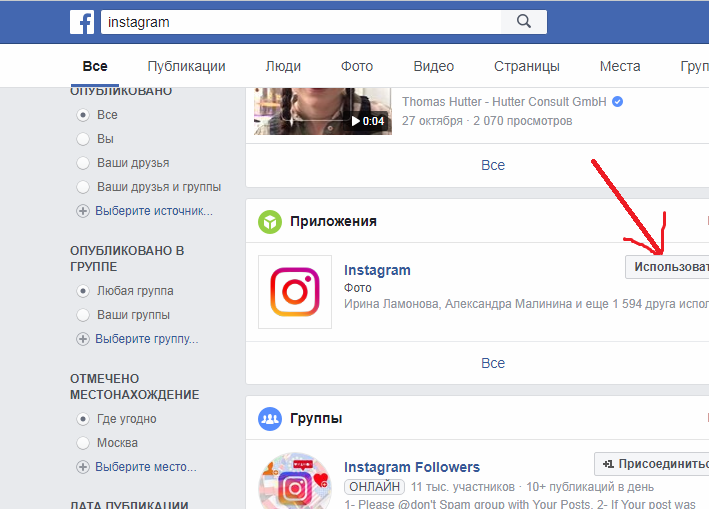This screenshot has width=709, height=509.
Task: Open the Instagram app logo thumbnail
Action: point(295,292)
